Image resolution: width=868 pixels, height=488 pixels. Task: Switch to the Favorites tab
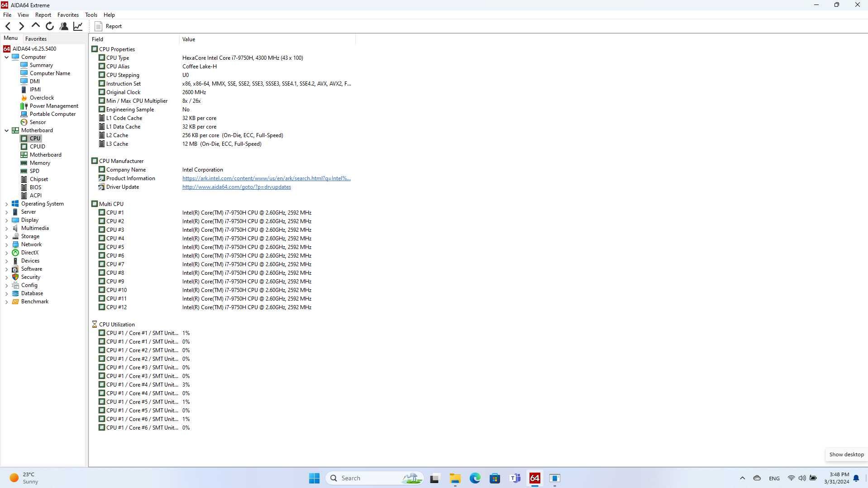36,39
